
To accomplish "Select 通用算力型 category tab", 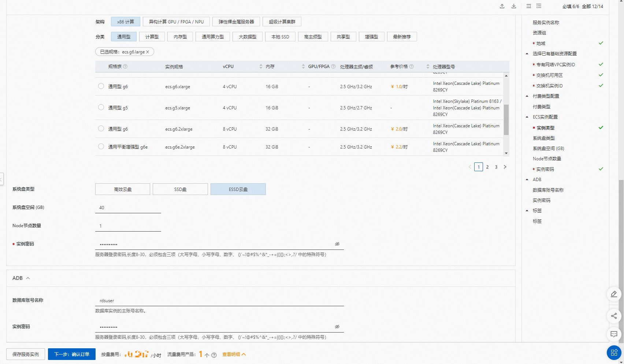I will tap(213, 37).
